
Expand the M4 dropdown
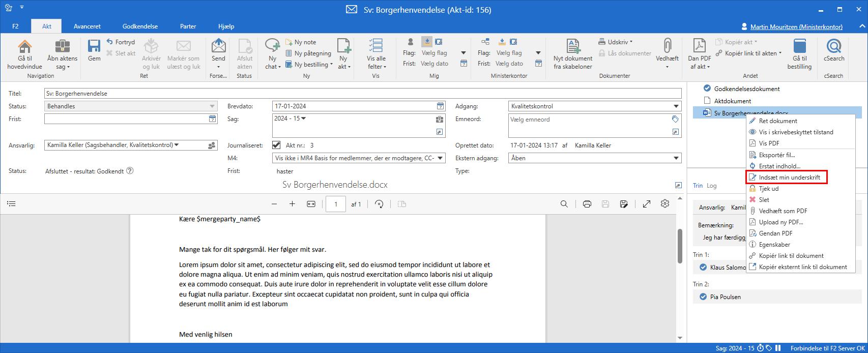(x=440, y=158)
